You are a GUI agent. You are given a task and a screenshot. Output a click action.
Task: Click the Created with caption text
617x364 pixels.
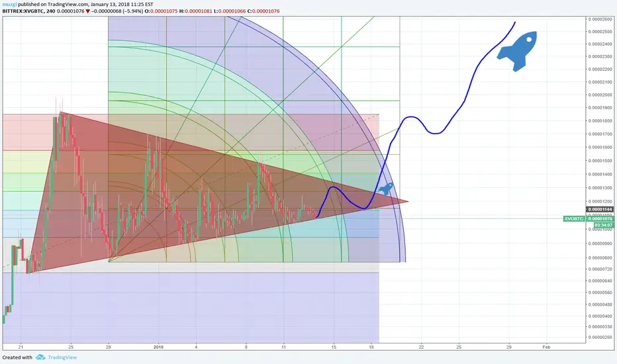tap(17, 357)
